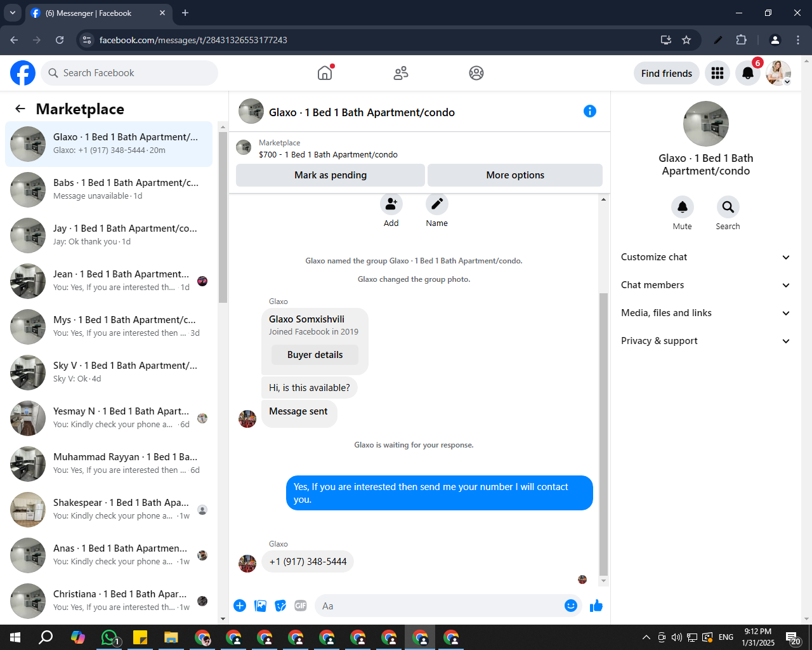Click the conversation list scrollbar
Image resolution: width=812 pixels, height=650 pixels.
(x=223, y=217)
